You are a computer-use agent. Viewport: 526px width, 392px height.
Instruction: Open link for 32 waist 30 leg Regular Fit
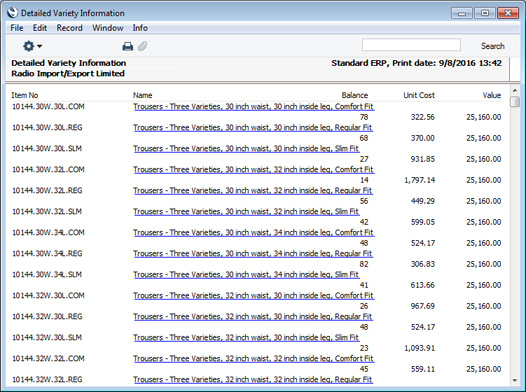[x=253, y=317]
